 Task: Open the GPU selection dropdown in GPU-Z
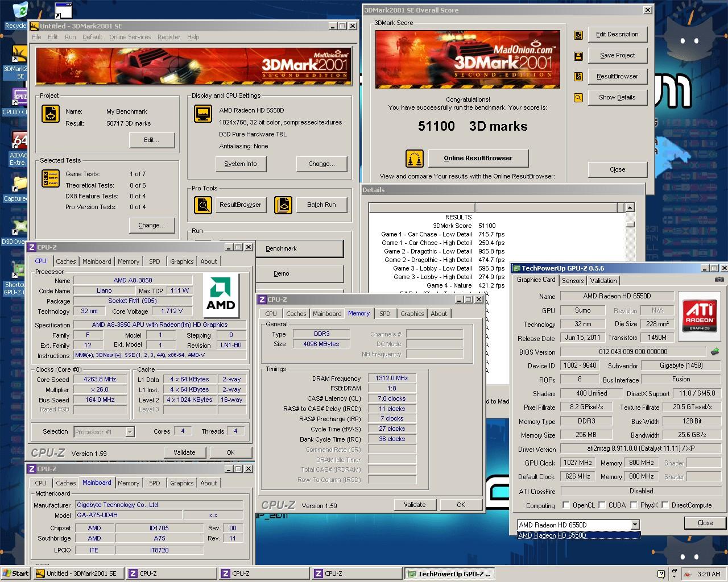pos(635,525)
